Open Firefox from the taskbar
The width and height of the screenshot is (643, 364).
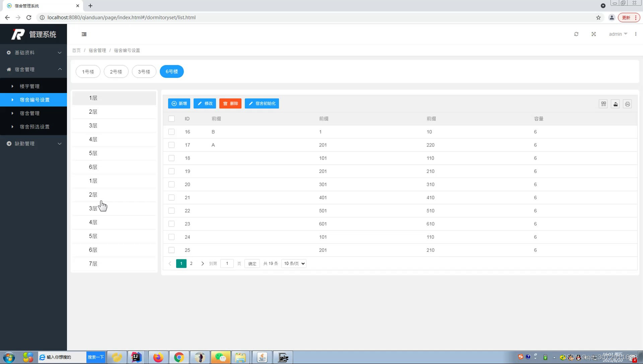(x=158, y=357)
